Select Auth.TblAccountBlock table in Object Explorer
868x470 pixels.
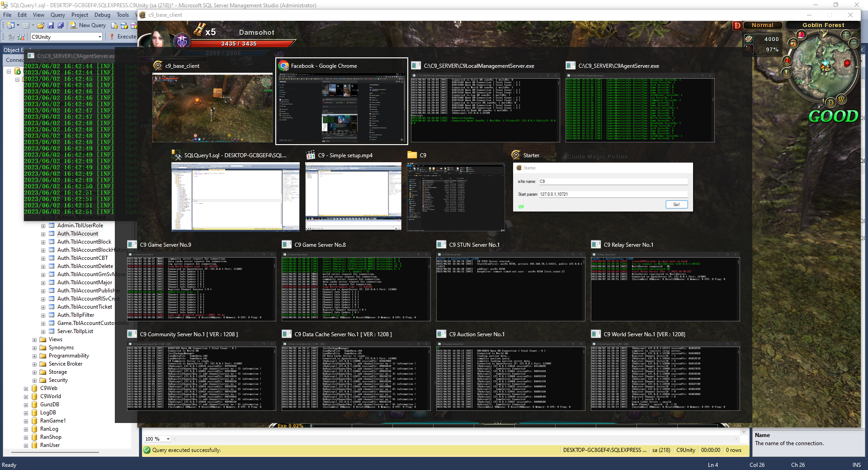pos(84,242)
